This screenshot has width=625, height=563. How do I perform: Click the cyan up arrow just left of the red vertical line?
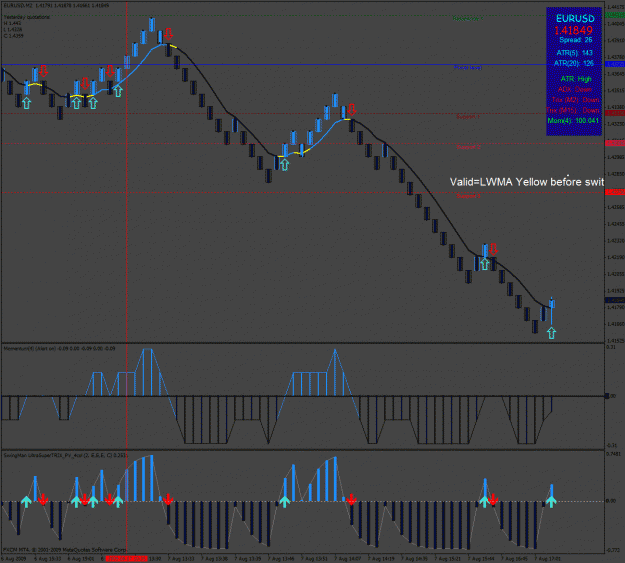click(x=118, y=91)
